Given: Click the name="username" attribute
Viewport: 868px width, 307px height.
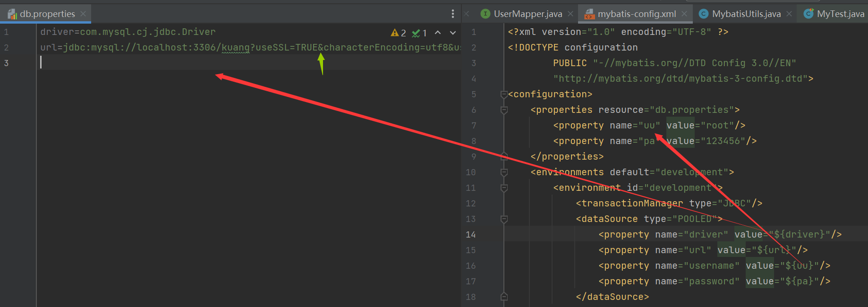Looking at the screenshot, I should pos(698,265).
